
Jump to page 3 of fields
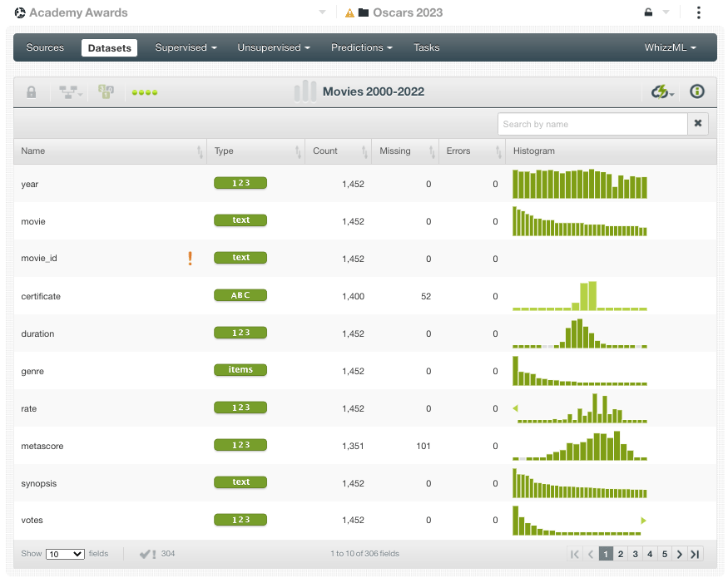coord(635,554)
